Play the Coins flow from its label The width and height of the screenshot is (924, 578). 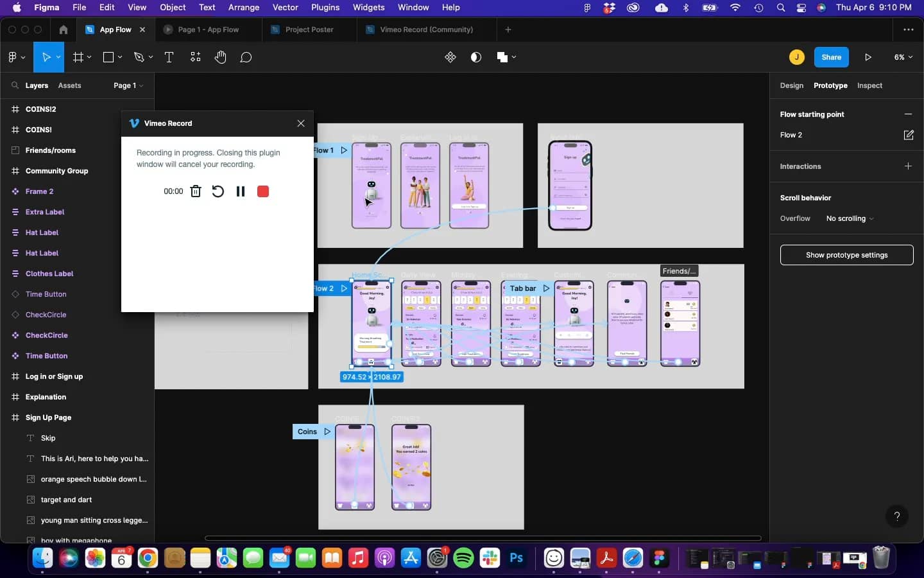(x=327, y=432)
